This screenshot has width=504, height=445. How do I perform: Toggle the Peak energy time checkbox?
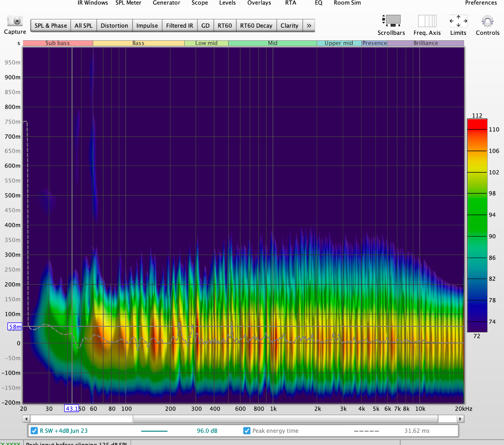click(x=247, y=431)
